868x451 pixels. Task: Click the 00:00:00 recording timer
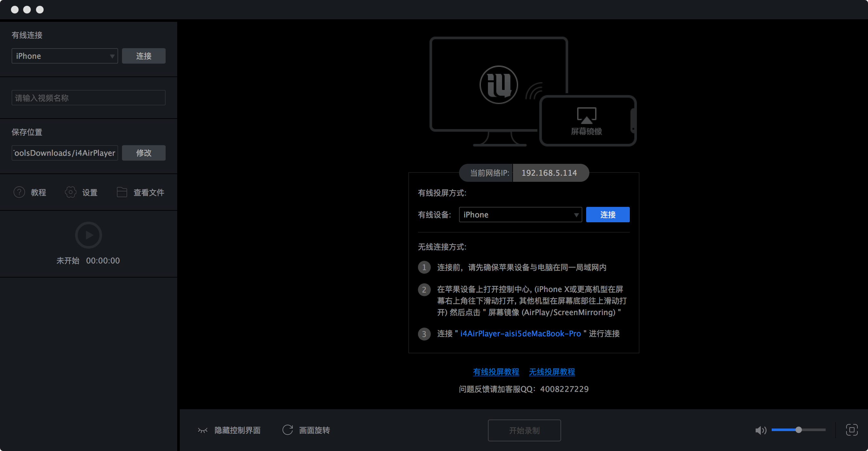coord(103,261)
